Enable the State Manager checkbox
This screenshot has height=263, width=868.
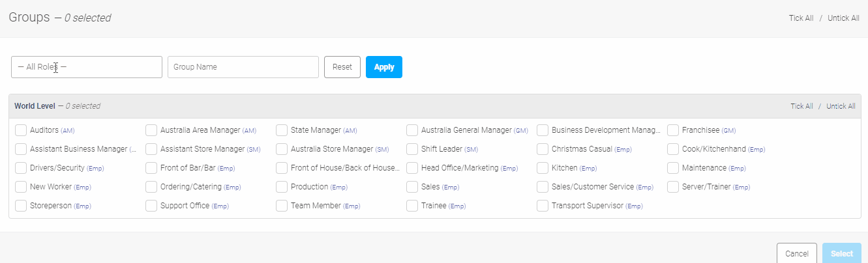(x=282, y=130)
